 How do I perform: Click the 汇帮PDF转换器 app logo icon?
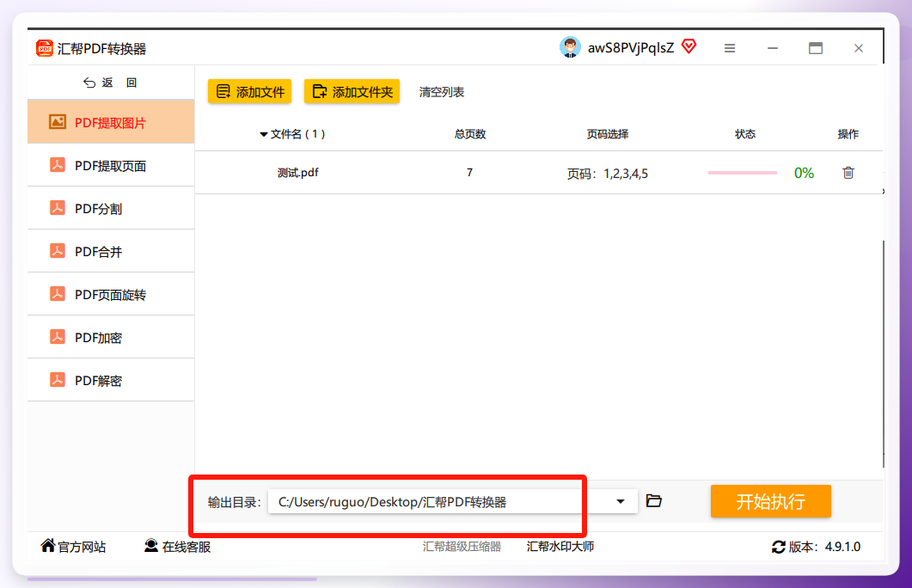coord(44,48)
